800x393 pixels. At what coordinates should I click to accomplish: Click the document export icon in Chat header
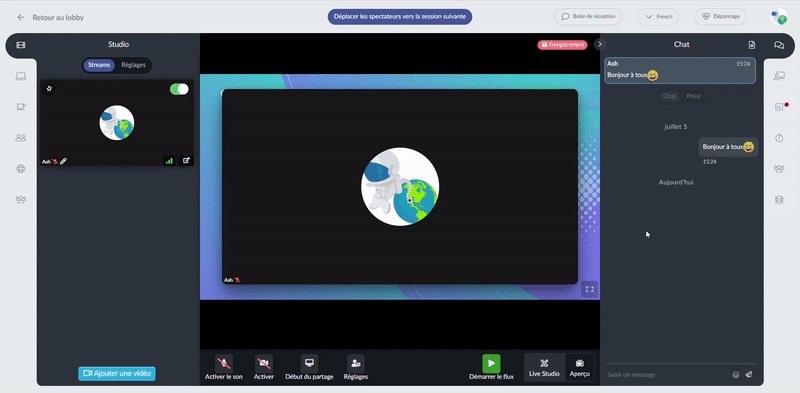tap(752, 45)
